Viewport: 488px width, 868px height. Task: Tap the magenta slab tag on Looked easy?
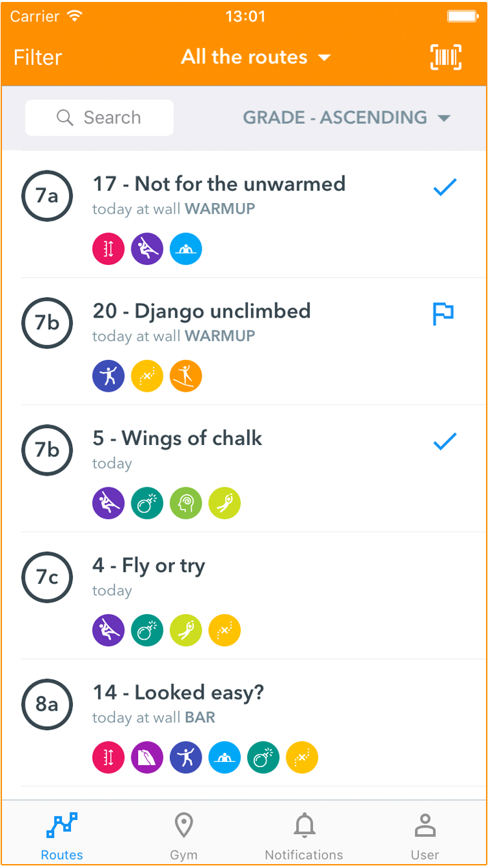(x=147, y=758)
